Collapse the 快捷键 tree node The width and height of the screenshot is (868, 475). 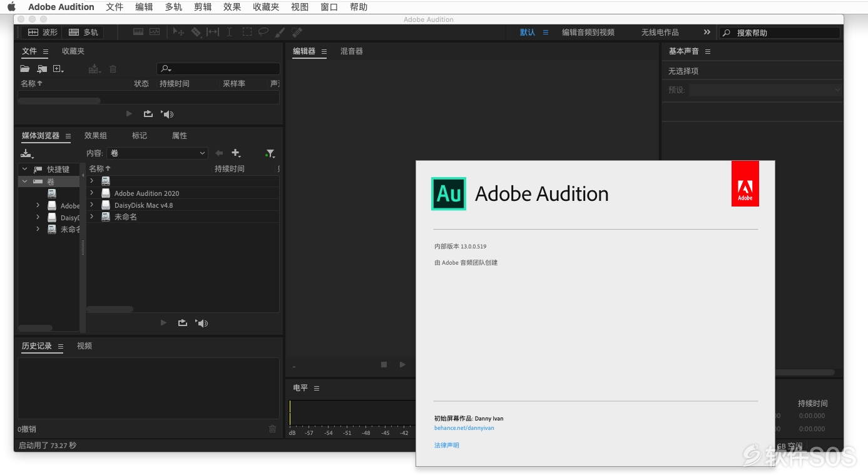pyautogui.click(x=24, y=169)
